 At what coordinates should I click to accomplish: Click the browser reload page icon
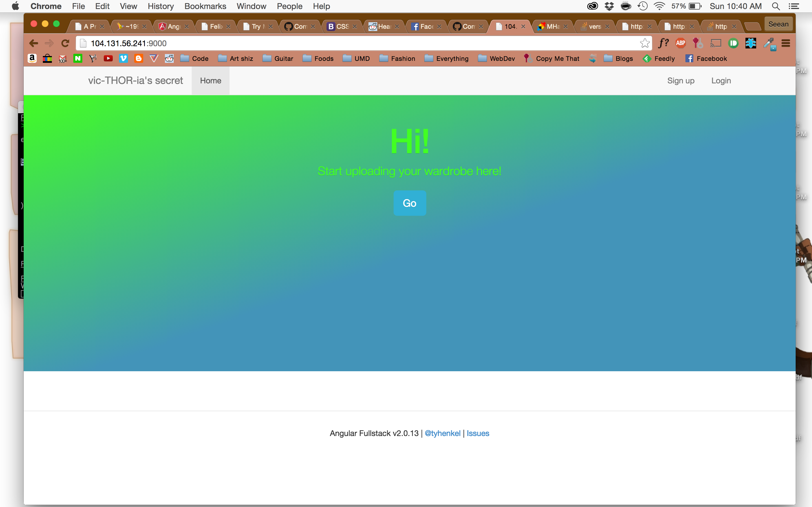coord(65,43)
